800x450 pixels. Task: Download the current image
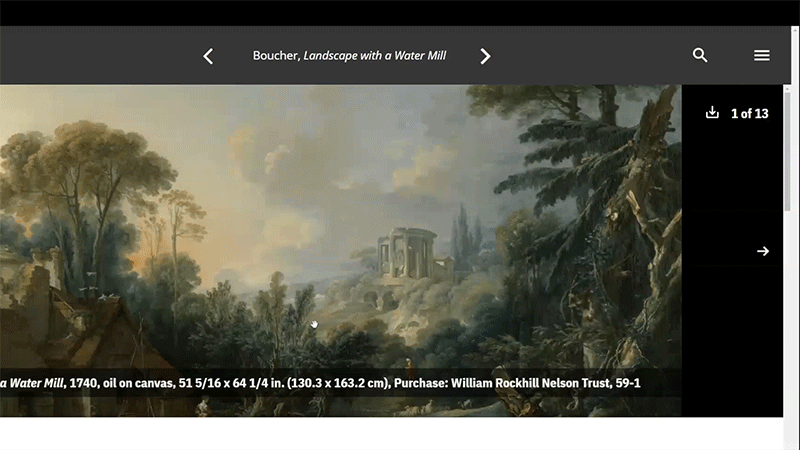[x=712, y=113]
